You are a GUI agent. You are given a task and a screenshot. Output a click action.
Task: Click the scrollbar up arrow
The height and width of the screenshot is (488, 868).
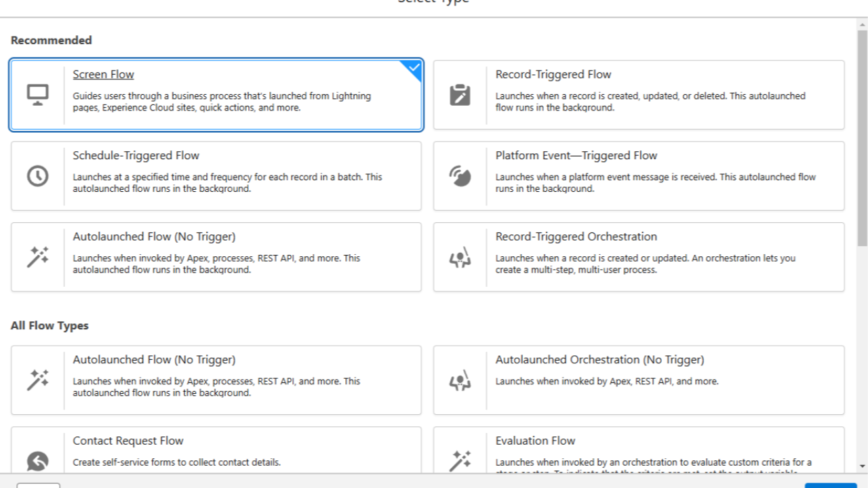click(x=862, y=24)
